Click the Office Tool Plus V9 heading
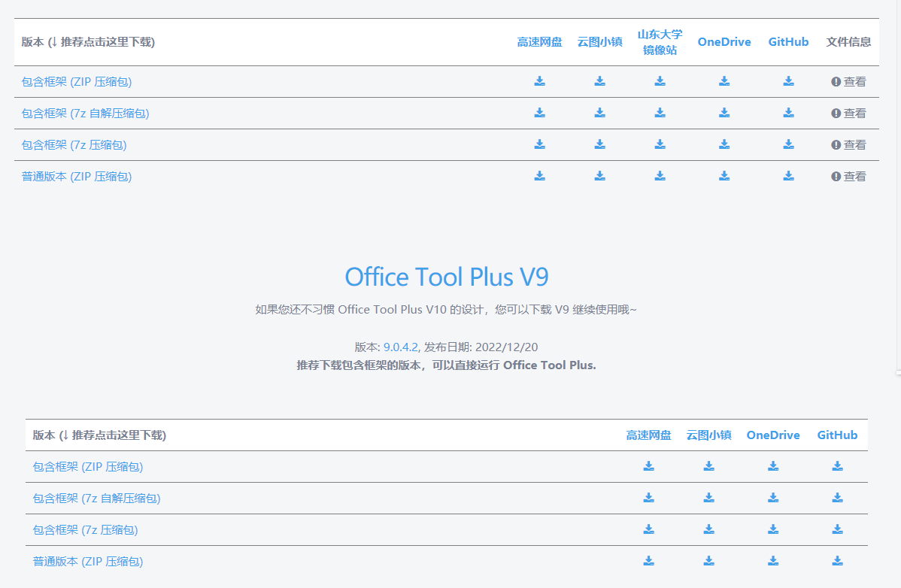Viewport: 901px width, 588px height. coord(447,277)
